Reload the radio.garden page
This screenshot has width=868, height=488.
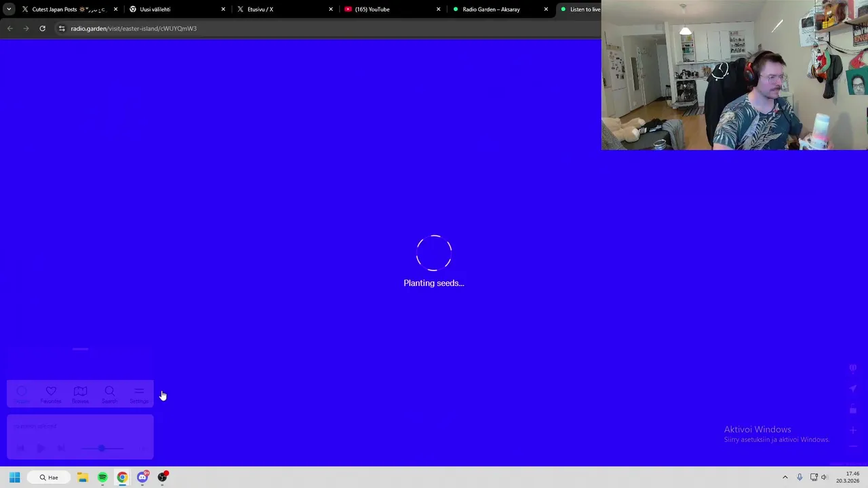coord(42,28)
